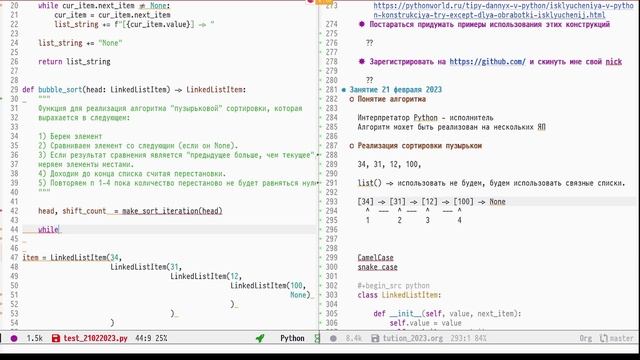Click the purple buffer state dot in left modeline
This screenshot has height=360, width=640.
point(14,338)
